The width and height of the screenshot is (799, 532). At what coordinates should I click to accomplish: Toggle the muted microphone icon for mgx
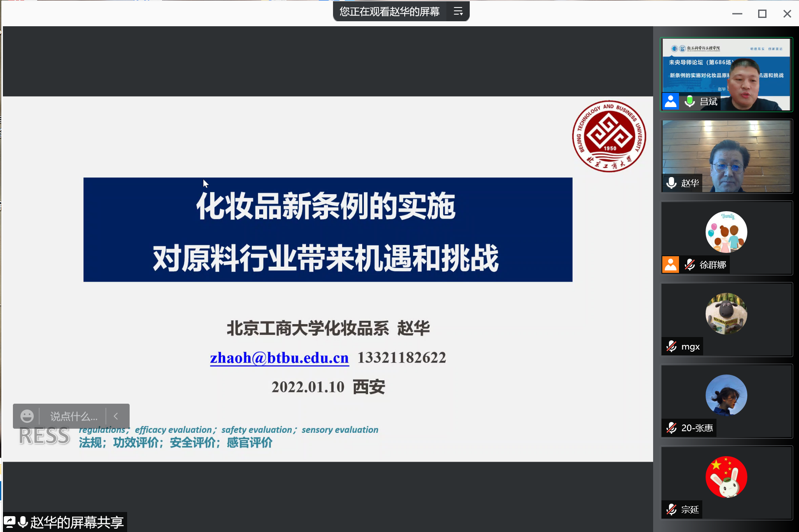click(x=671, y=346)
